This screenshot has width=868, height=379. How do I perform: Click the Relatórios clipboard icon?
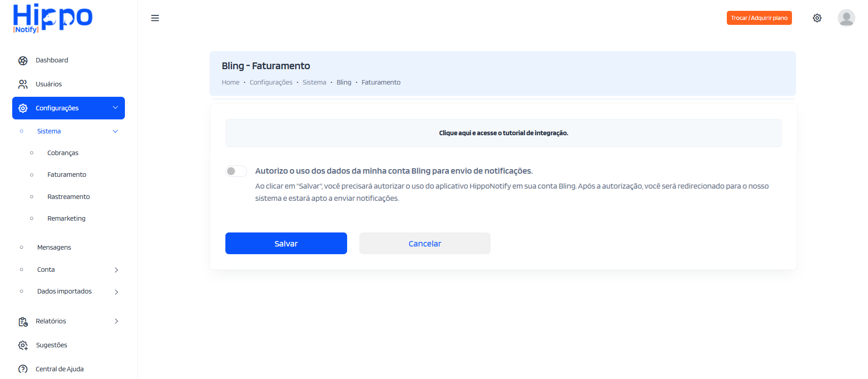[x=23, y=322]
